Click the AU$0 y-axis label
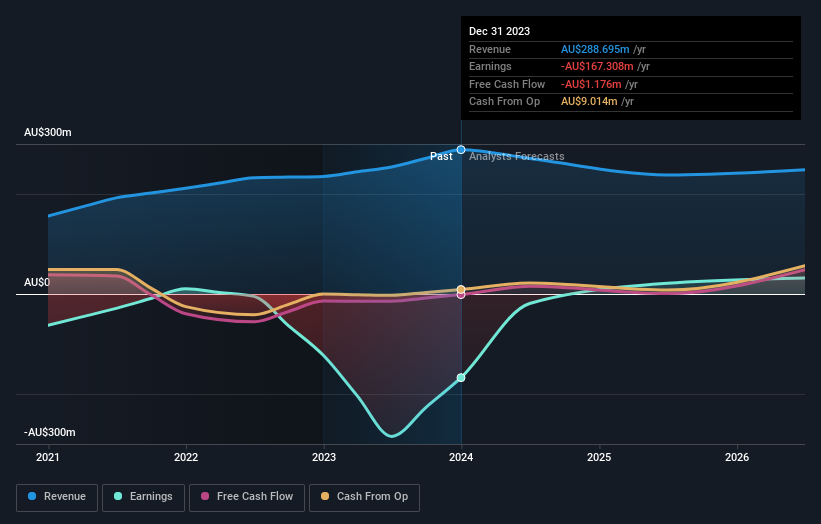The image size is (821, 524). 37,282
